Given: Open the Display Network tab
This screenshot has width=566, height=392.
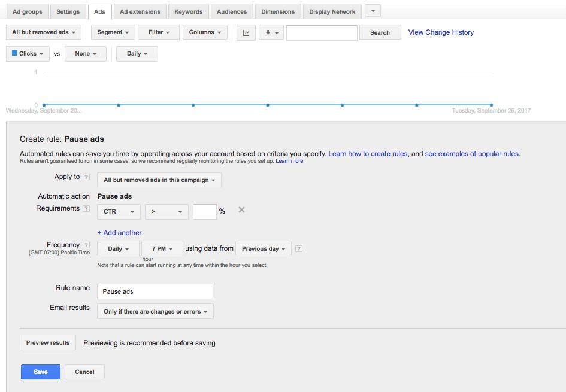Looking at the screenshot, I should click(331, 11).
